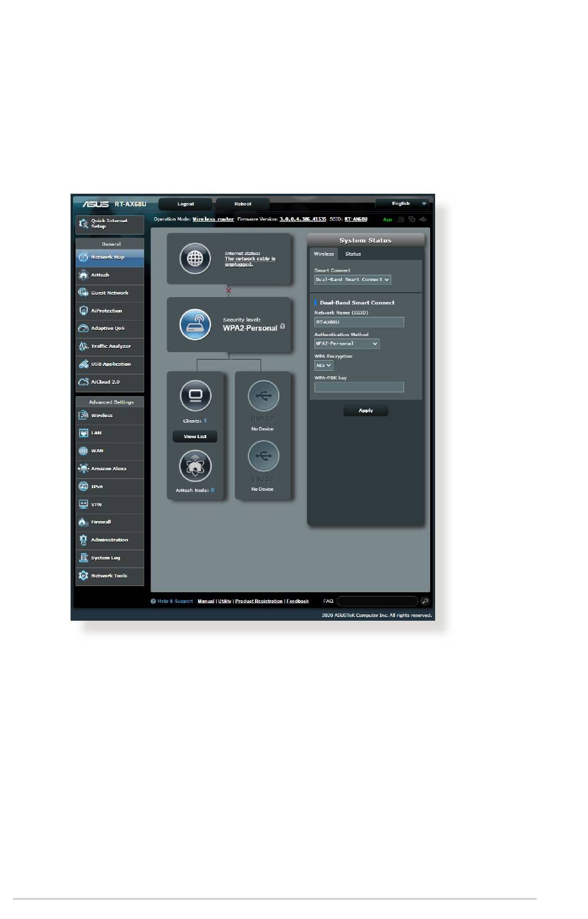Open the Utility footer link
The image size is (588, 919).
(x=225, y=602)
